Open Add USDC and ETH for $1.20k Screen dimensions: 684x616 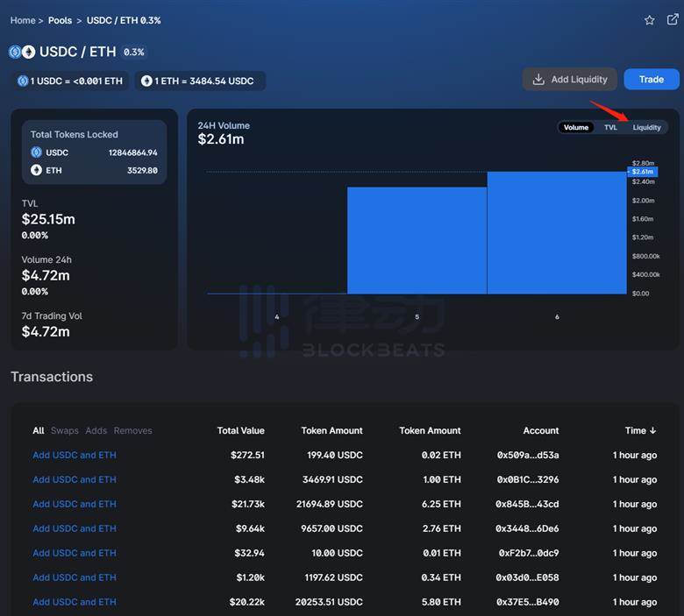click(x=75, y=577)
